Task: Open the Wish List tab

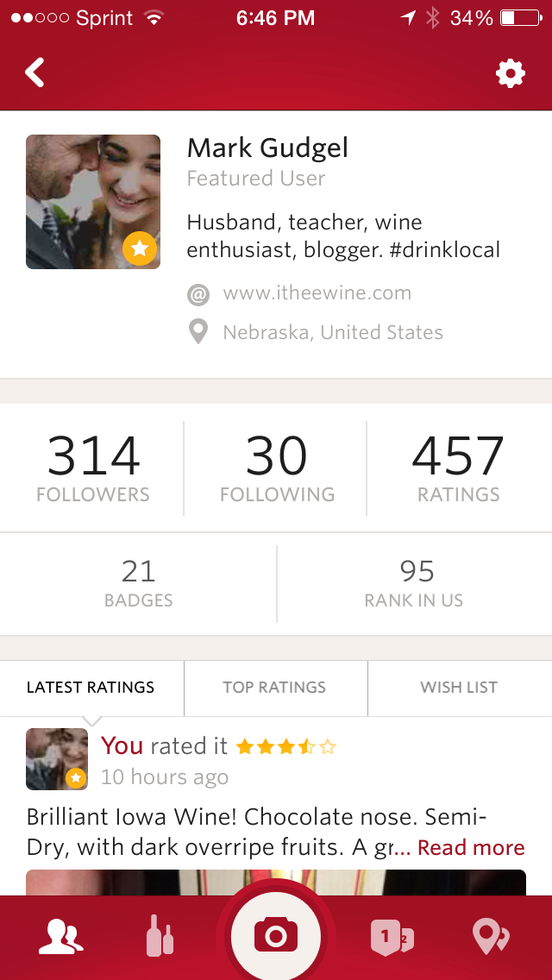Action: pyautogui.click(x=459, y=688)
